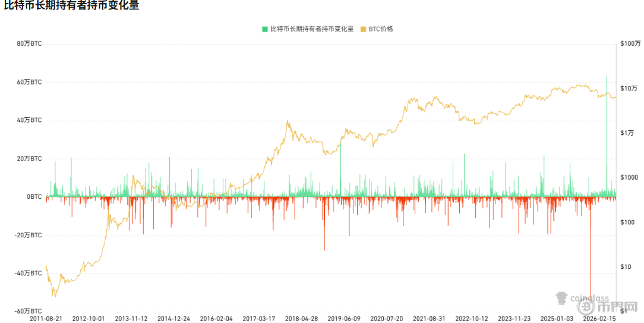The width and height of the screenshot is (644, 323).
Task: Click the coinglass watermark logo
Action: [582, 298]
